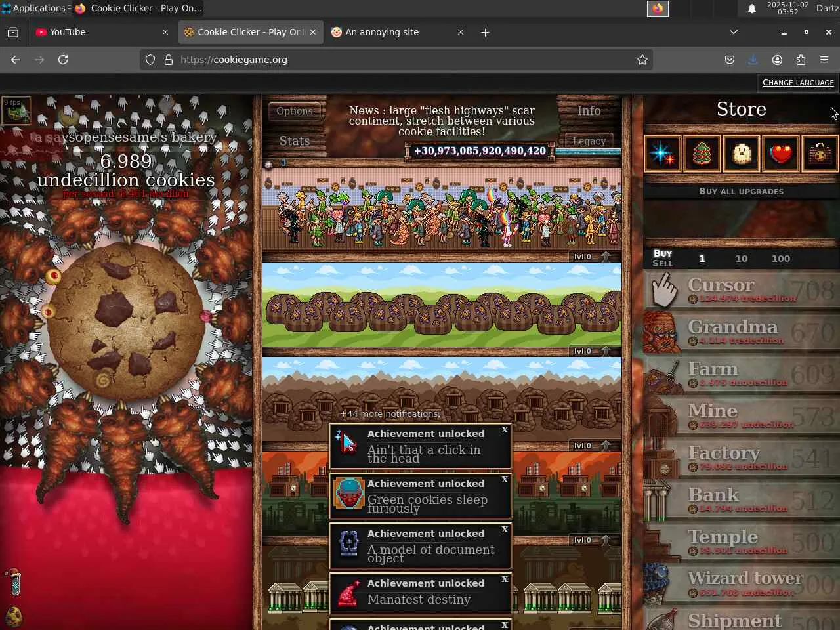Focus the cookiegame.org address bar

(396, 60)
